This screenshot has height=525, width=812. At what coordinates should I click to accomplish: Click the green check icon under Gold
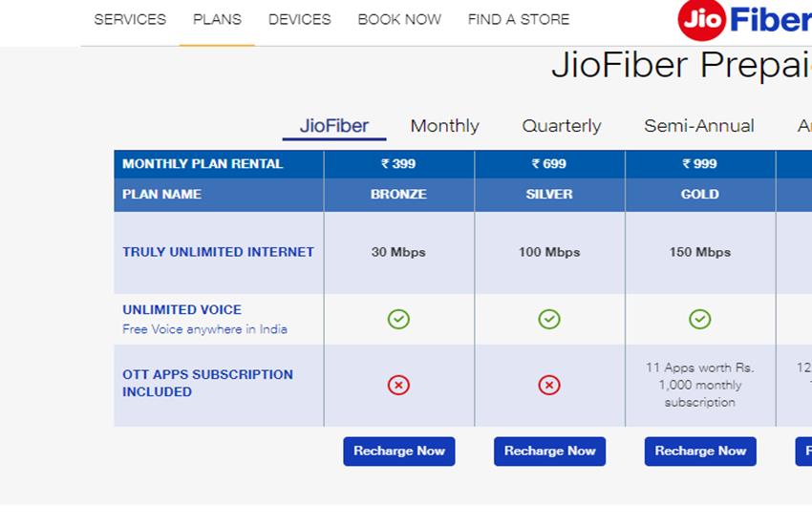pyautogui.click(x=699, y=319)
